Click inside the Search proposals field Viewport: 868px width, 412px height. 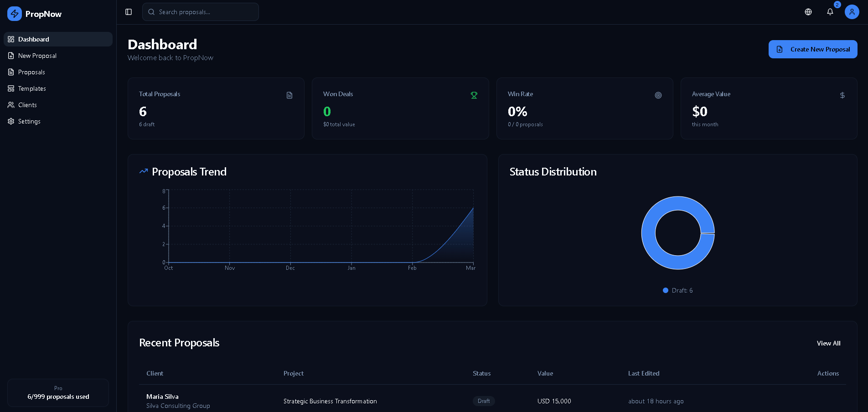click(201, 12)
